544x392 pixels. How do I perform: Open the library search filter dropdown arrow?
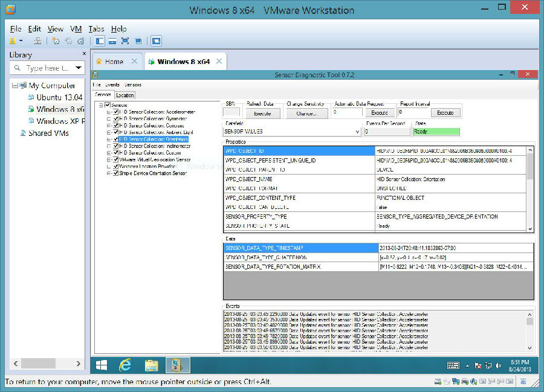point(79,68)
